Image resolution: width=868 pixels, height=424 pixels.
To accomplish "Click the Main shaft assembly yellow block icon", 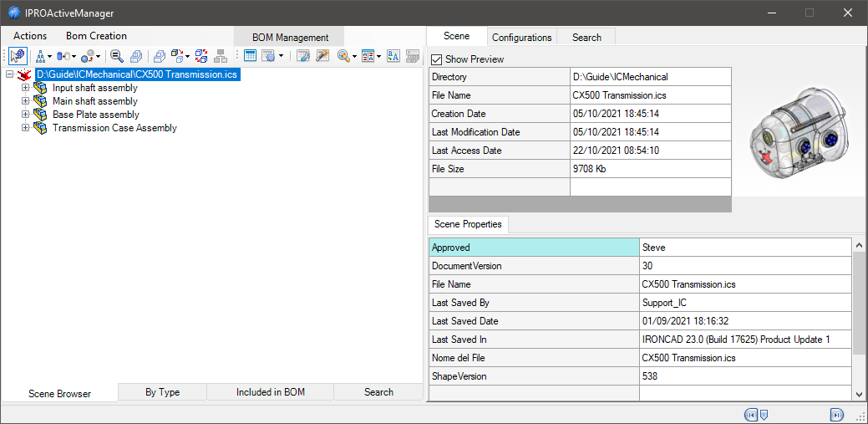I will (x=40, y=101).
